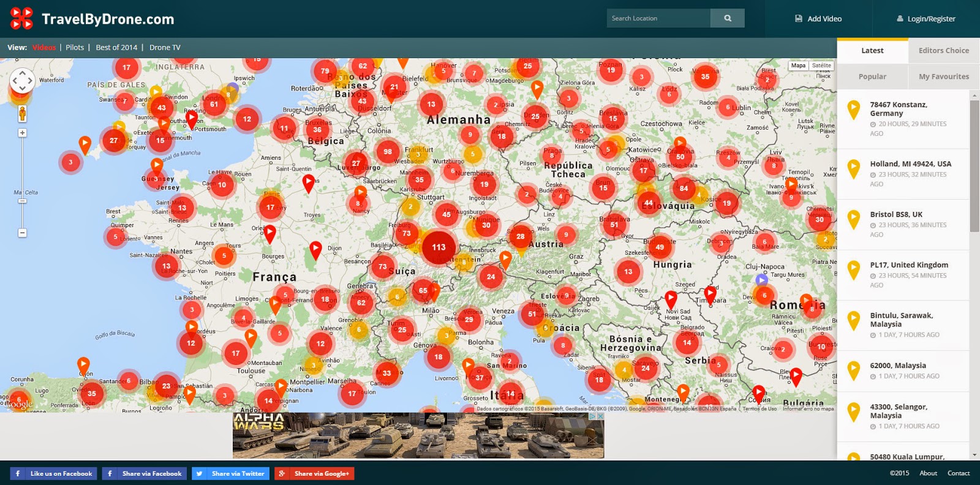Click the Alpha Wars ad banner
Screen dimensions: 980x485
(x=418, y=435)
